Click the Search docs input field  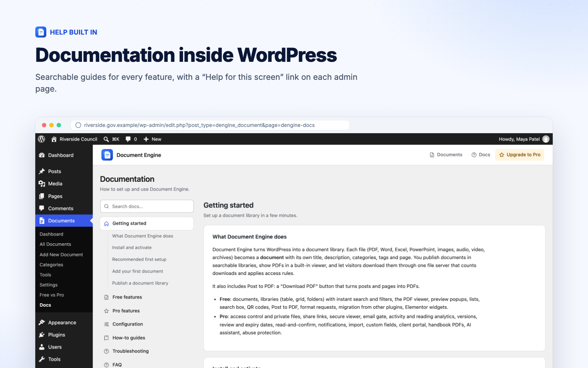point(147,206)
